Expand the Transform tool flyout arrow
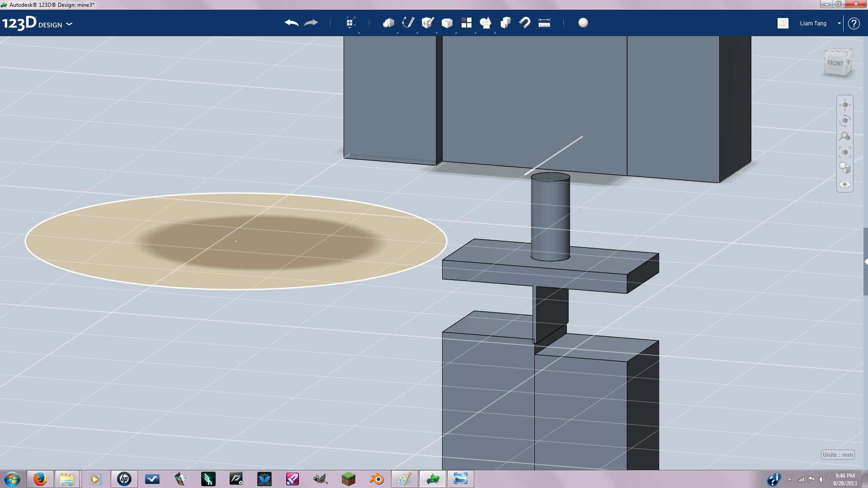 pos(359,33)
